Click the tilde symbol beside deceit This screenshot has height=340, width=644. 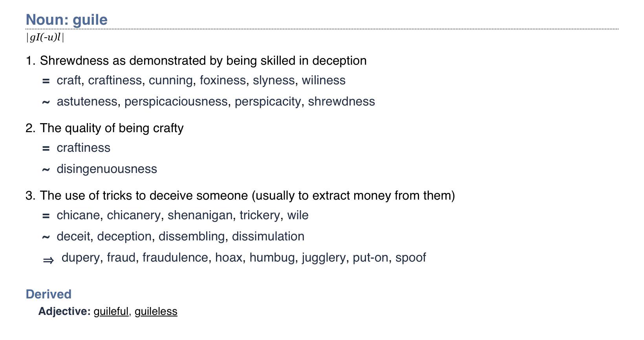pos(46,237)
